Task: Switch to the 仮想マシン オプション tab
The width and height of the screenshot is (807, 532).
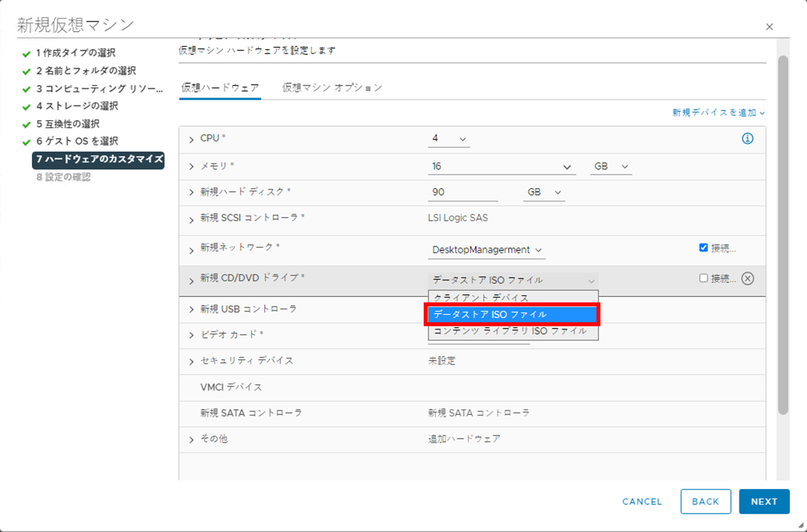Action: 331,87
